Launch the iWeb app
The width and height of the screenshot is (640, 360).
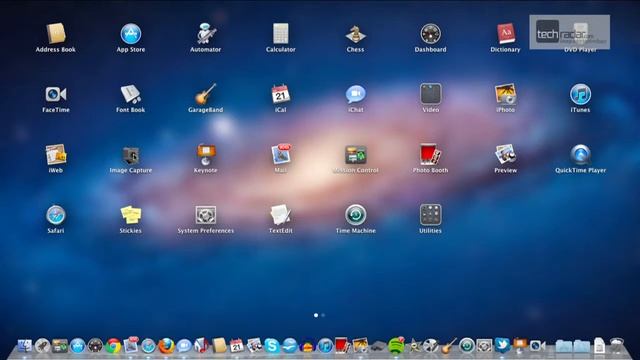coord(56,155)
